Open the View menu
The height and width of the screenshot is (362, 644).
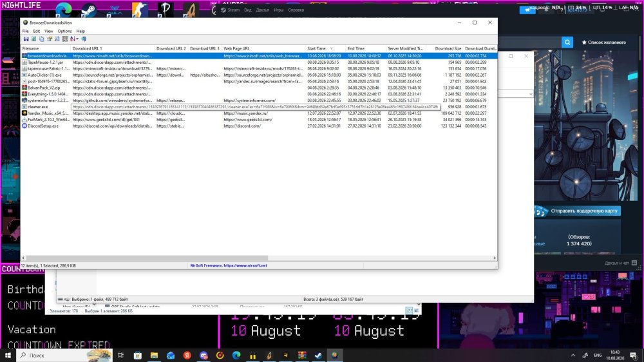(48, 31)
